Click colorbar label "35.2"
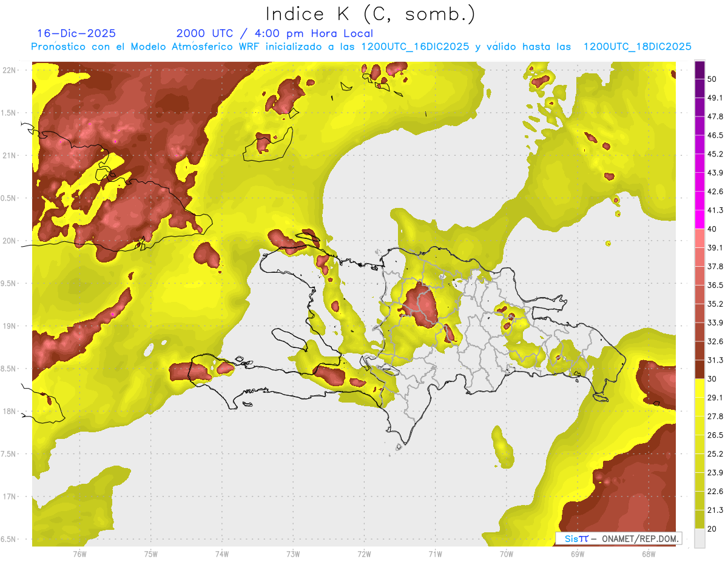The height and width of the screenshot is (562, 728). pyautogui.click(x=715, y=304)
